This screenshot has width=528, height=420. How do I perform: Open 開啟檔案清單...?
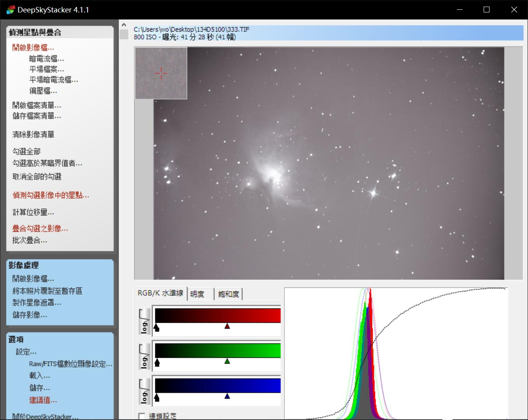coord(37,105)
